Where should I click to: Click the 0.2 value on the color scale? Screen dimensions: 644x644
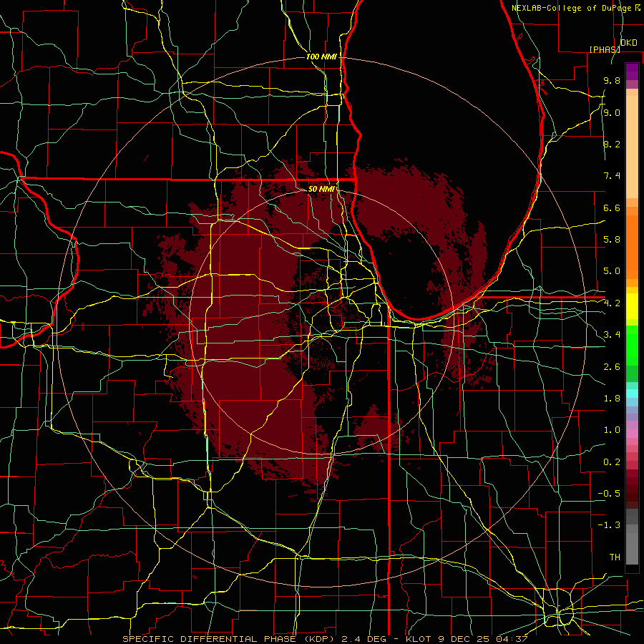tap(612, 462)
